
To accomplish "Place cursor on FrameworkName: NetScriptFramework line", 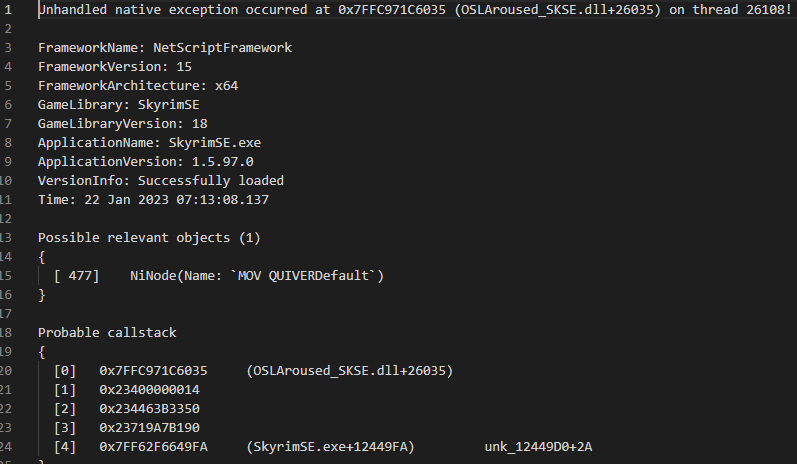I will 165,48.
